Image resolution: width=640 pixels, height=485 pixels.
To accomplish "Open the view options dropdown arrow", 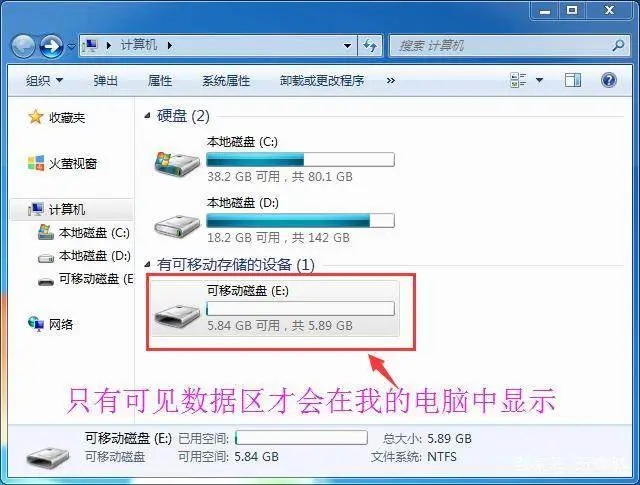I will pyautogui.click(x=539, y=80).
